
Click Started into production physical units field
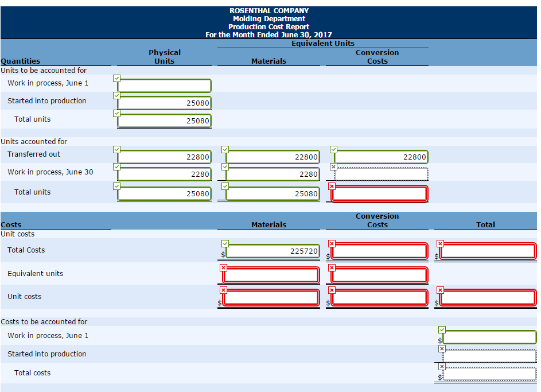point(165,103)
